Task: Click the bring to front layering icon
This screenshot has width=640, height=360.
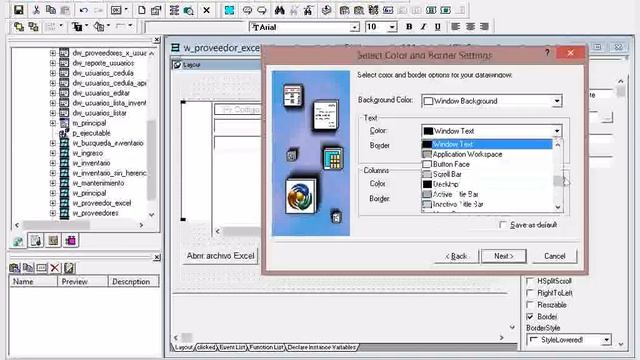Action: 19,27
